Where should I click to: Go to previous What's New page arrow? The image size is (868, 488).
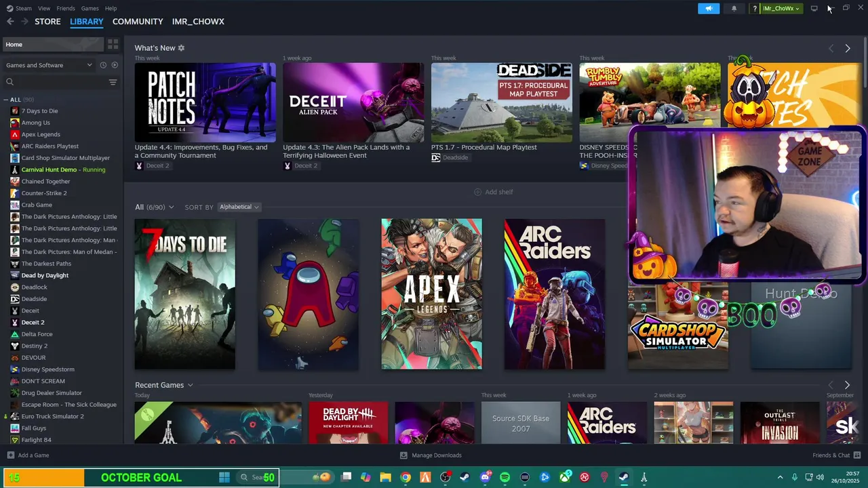pyautogui.click(x=831, y=48)
